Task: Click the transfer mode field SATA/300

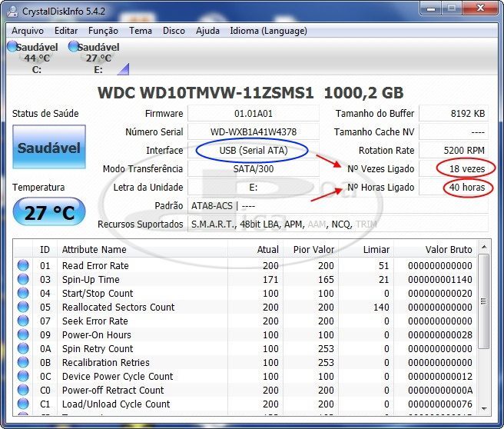Action: pos(254,168)
